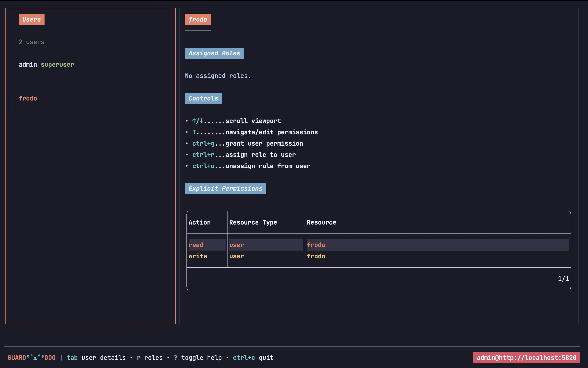Select the frodo user in Users list
This screenshot has width=588, height=368.
pyautogui.click(x=28, y=98)
